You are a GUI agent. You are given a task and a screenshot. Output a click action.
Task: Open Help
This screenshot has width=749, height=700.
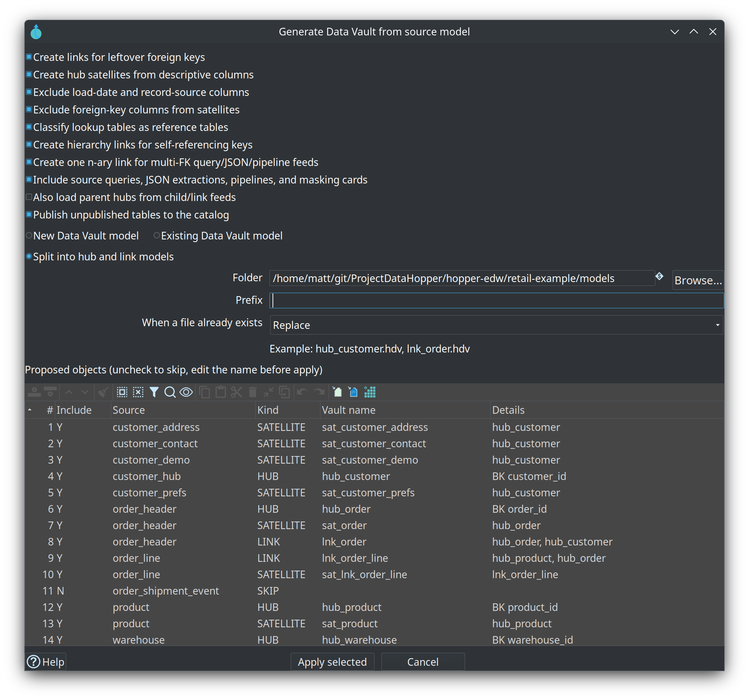coord(46,662)
